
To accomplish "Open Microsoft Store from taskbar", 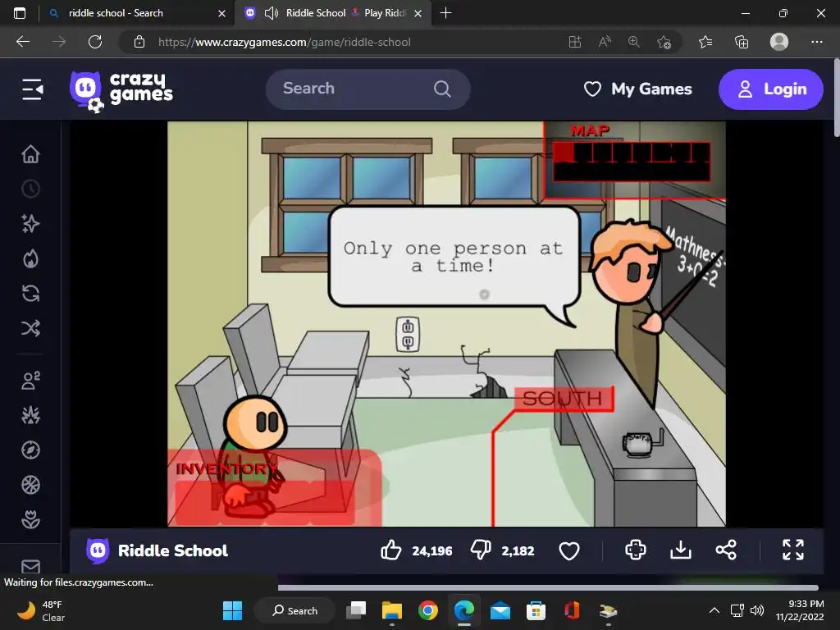I will coord(536,610).
